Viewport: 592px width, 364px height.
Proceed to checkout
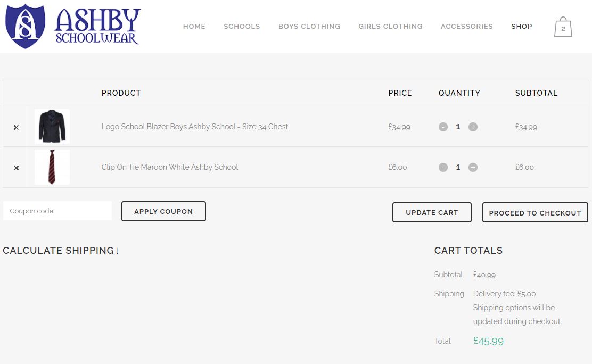click(x=535, y=212)
